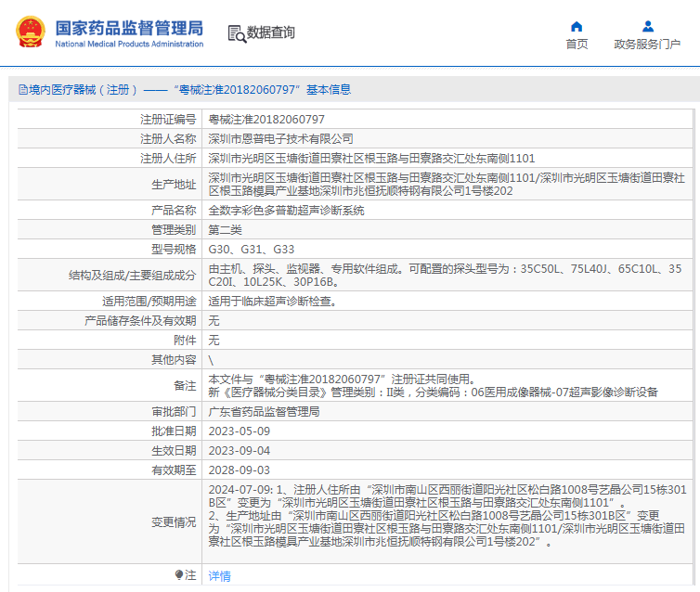Click the 注册证编号 row label
Image resolution: width=700 pixels, height=592 pixels.
click(x=168, y=120)
